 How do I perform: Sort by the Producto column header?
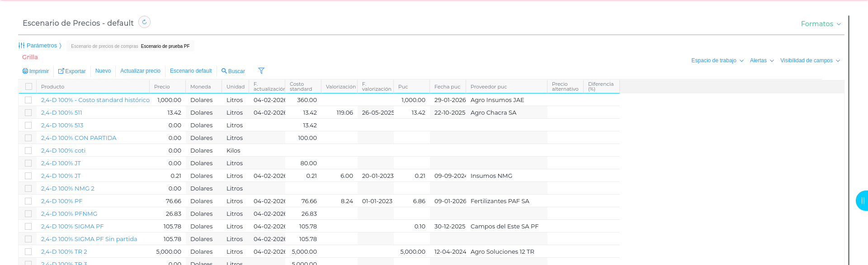click(x=52, y=87)
